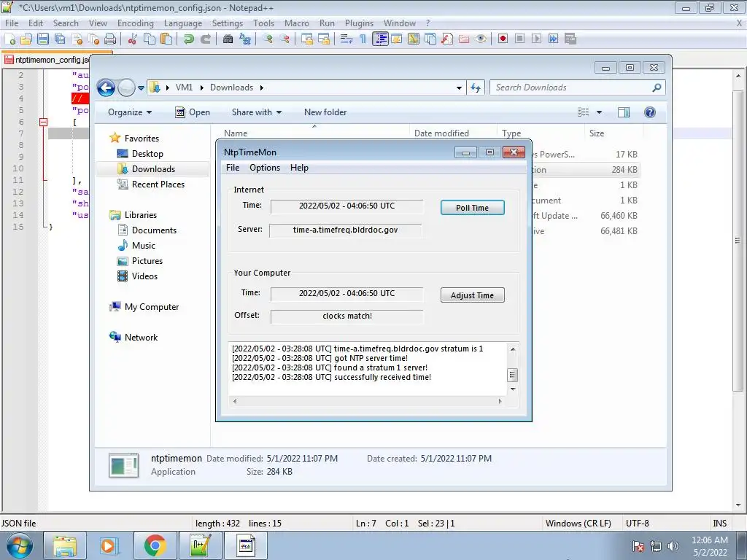Click the Explorer Back navigation button
The height and width of the screenshot is (560, 747).
106,88
